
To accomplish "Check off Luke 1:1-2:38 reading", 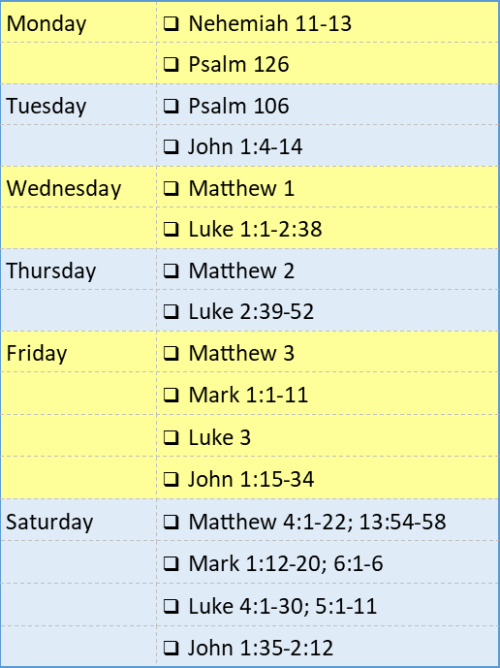I will coord(171,229).
